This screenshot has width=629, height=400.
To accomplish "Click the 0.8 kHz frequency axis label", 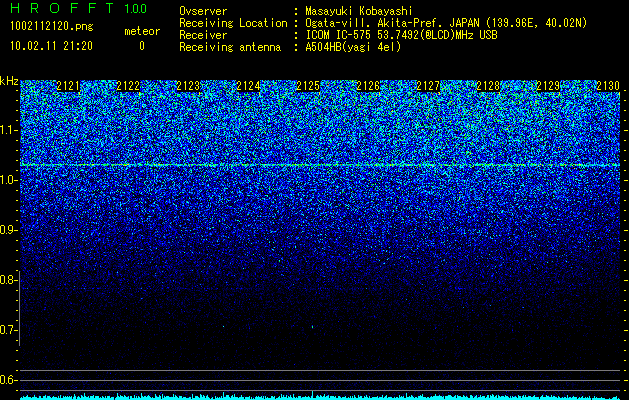I will tap(8, 280).
